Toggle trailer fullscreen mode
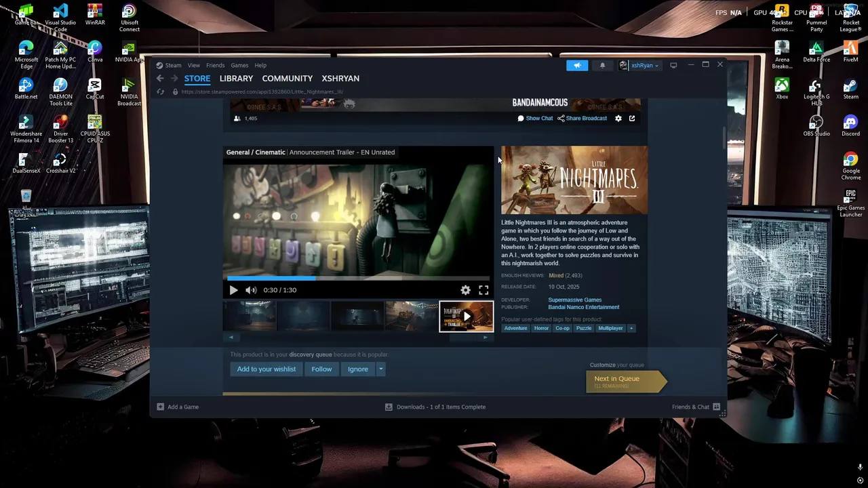Image resolution: width=868 pixels, height=488 pixels. pos(484,290)
